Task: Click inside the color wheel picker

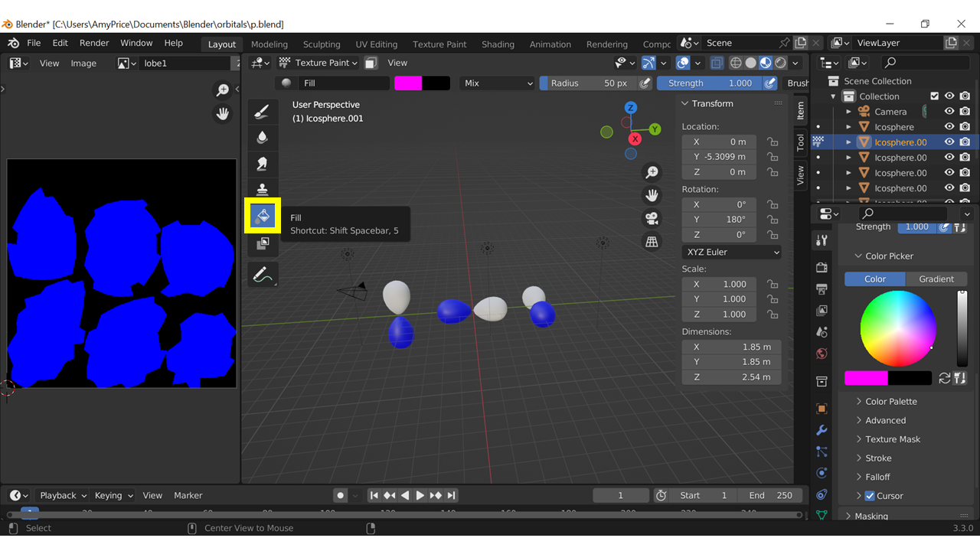Action: click(897, 328)
